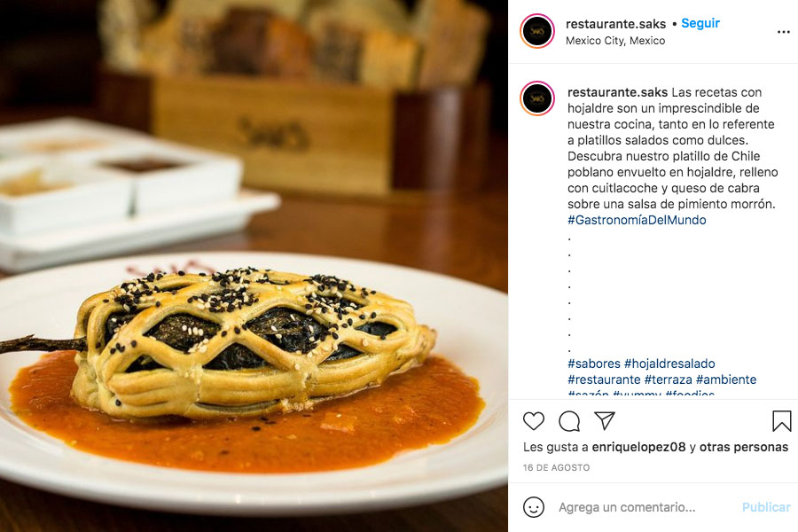Open comments using the speech bubble icon
This screenshot has height=532, width=798.
(569, 421)
